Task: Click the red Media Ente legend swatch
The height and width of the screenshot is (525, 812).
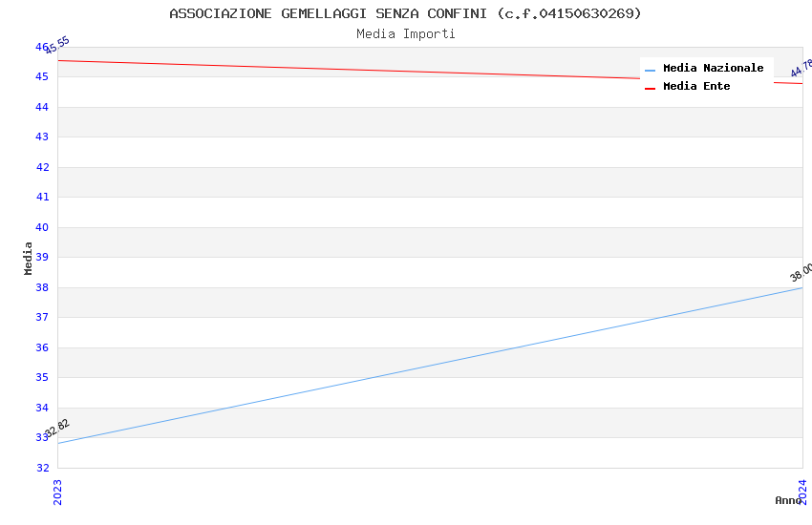Action: pos(650,89)
